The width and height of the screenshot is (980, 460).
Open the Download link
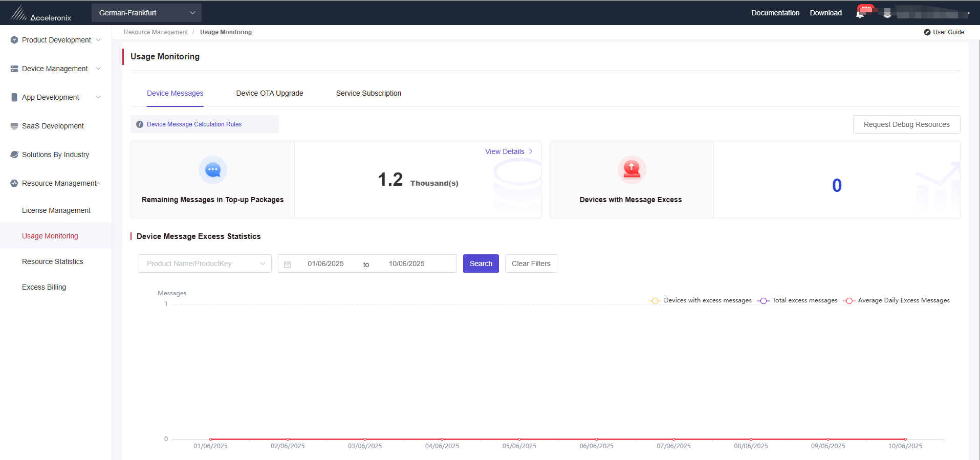[825, 13]
